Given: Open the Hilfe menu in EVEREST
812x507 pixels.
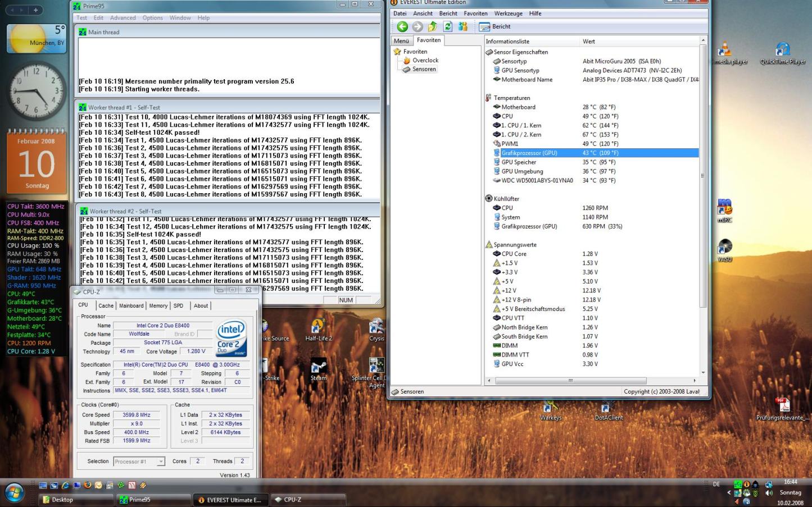Looking at the screenshot, I should (535, 13).
